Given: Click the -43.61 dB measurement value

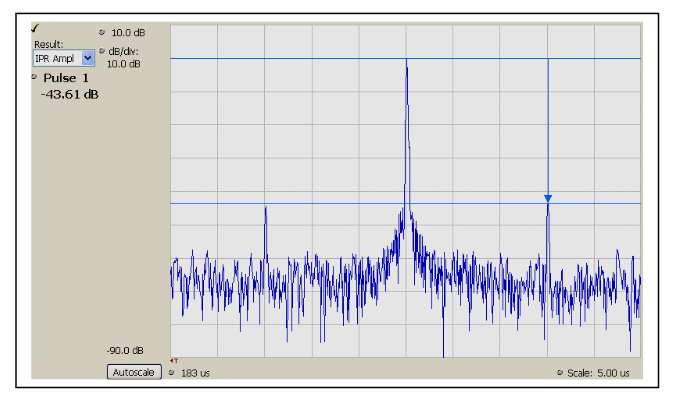Looking at the screenshot, I should pyautogui.click(x=70, y=94).
